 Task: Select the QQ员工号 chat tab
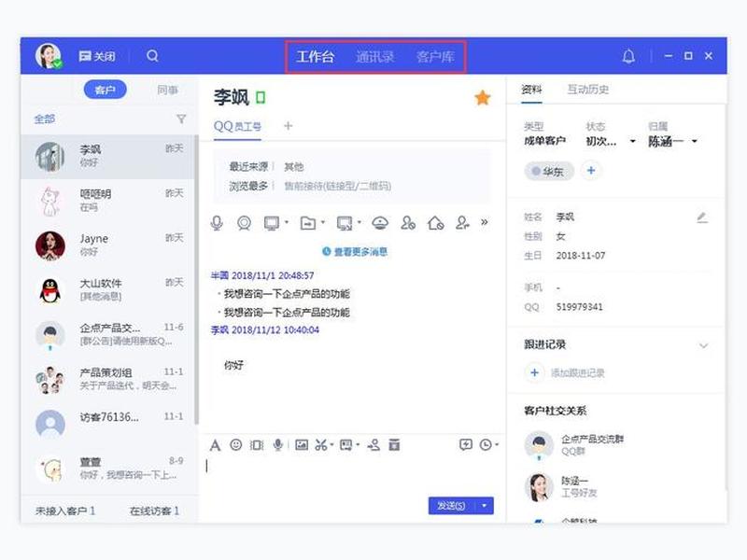point(237,126)
